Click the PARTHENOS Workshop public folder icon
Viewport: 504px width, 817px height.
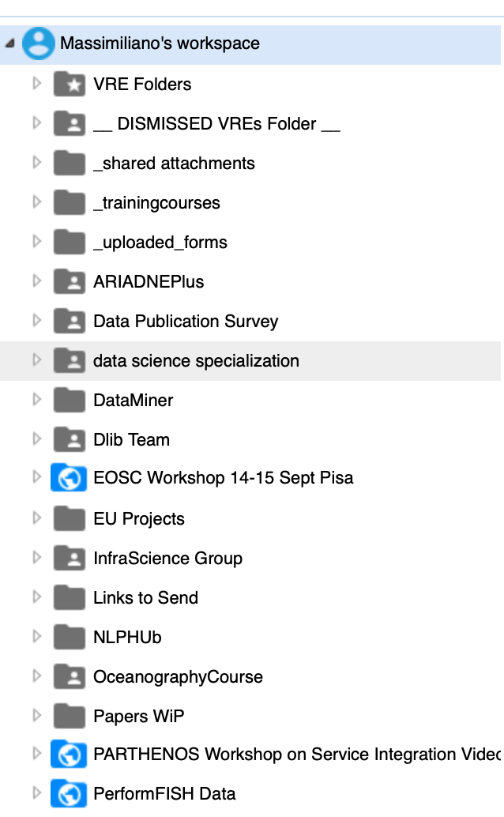(x=69, y=754)
